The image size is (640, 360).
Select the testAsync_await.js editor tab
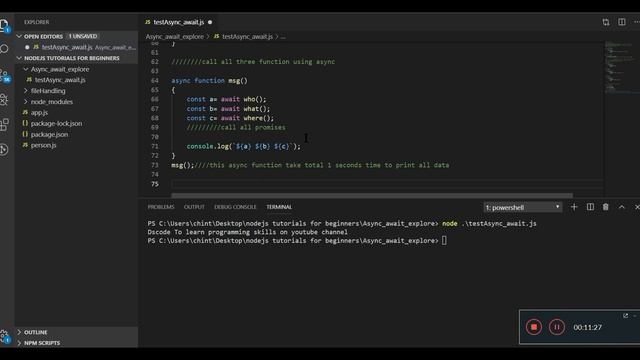coord(178,22)
